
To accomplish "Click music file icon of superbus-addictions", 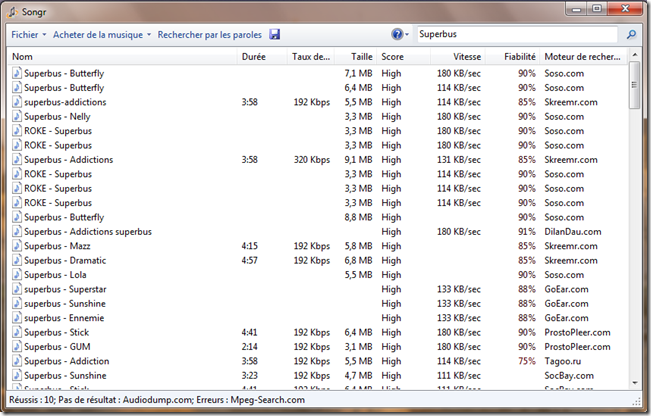I will (x=17, y=102).
